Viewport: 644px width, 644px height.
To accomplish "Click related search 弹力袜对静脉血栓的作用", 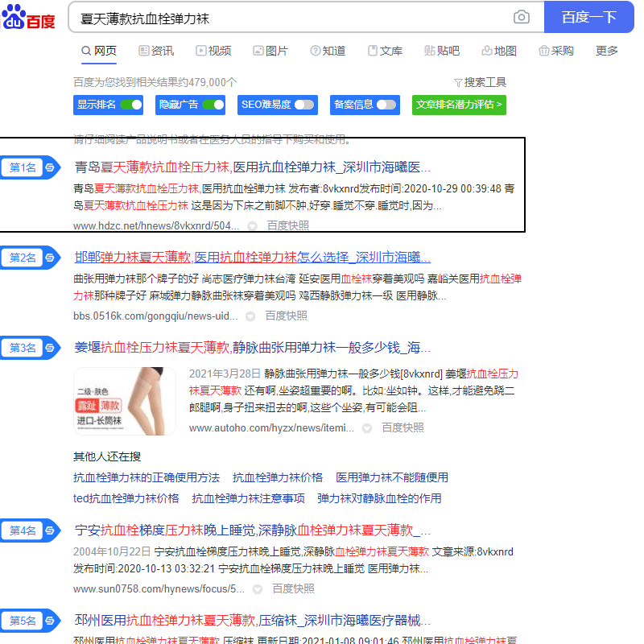I will 379,498.
